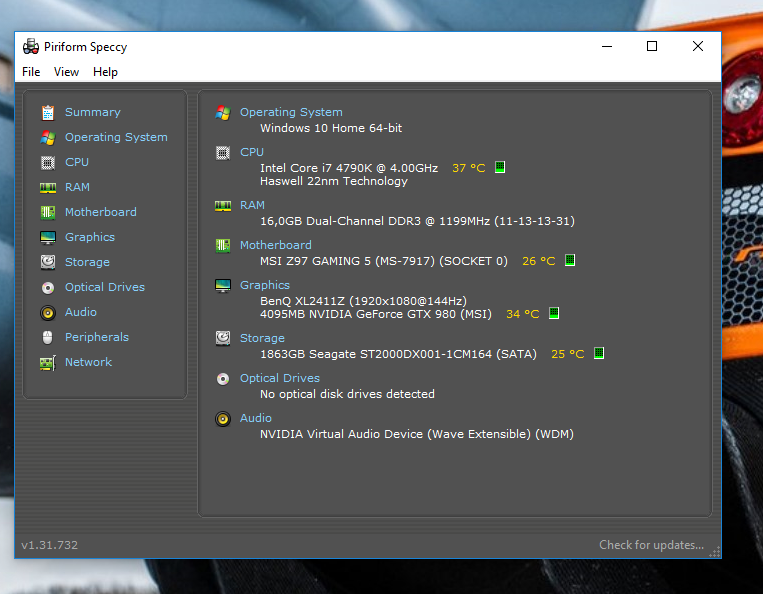Open the Graphics heading in main panel
This screenshot has height=594, width=763.
(264, 285)
